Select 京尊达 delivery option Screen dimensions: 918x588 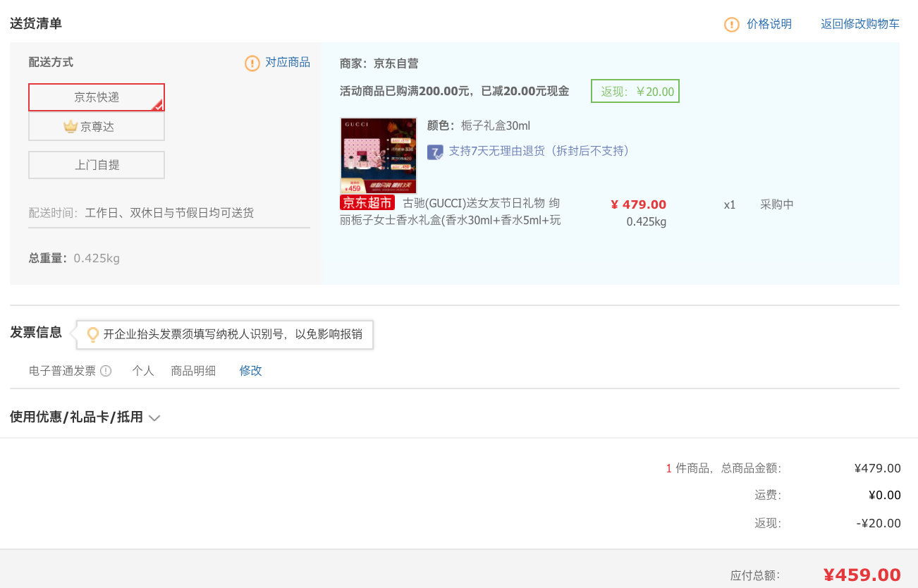tap(97, 127)
